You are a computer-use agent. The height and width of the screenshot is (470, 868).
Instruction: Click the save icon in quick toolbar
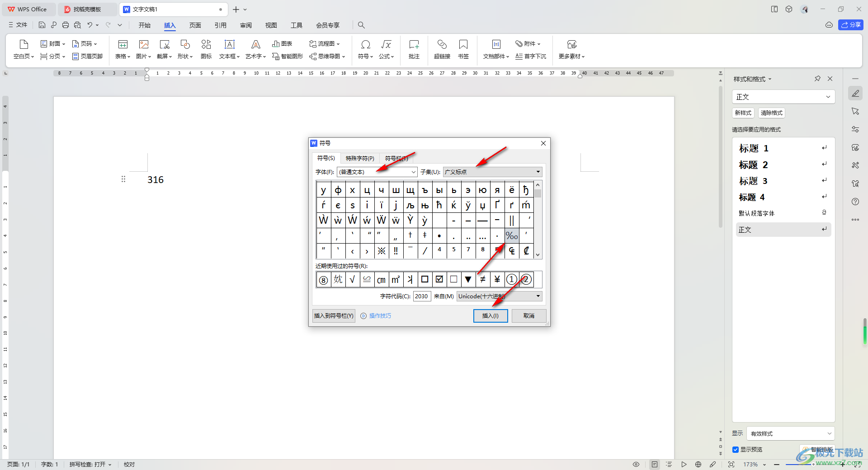click(42, 25)
